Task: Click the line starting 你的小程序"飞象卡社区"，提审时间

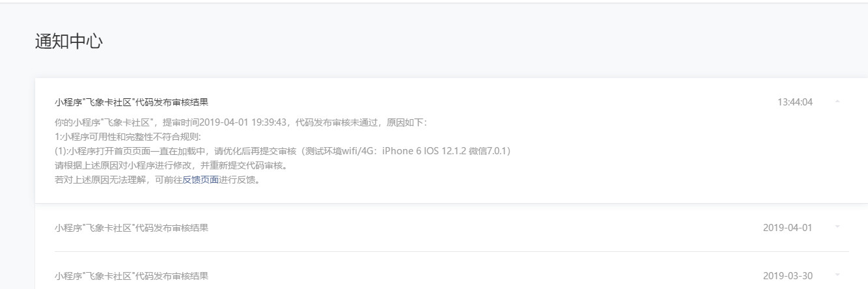Action: (241, 122)
